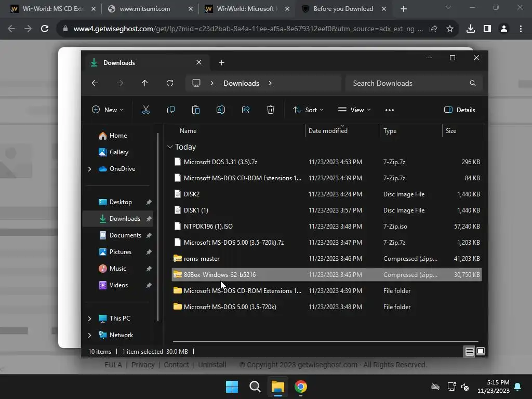This screenshot has width=532, height=399.
Task: Select the Before you Download tab
Action: [343, 9]
